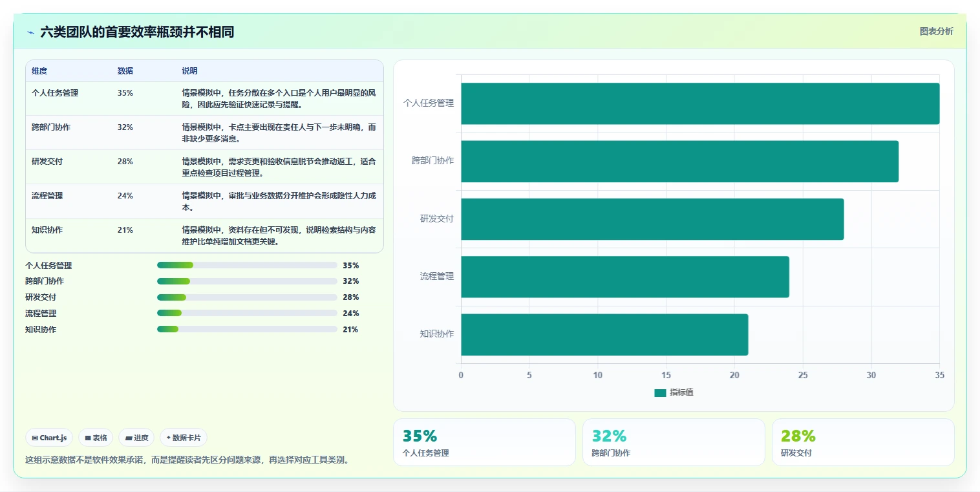The width and height of the screenshot is (980, 492).
Task: Open the 32% 跨部门协作 data card
Action: point(674,442)
